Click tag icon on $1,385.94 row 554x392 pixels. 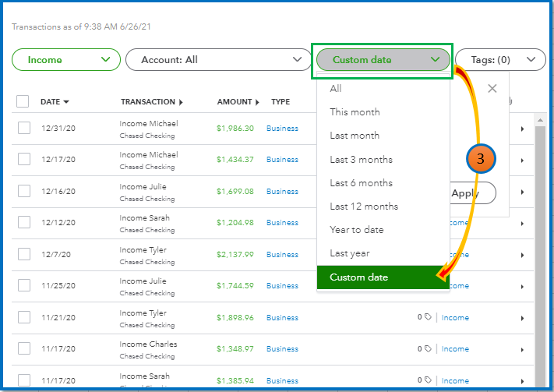pos(428,380)
